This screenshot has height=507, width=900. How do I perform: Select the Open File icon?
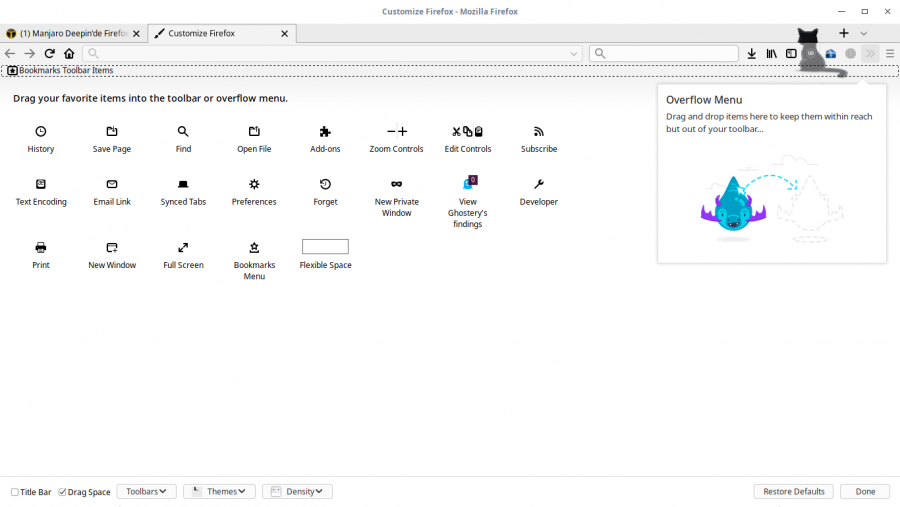(254, 131)
